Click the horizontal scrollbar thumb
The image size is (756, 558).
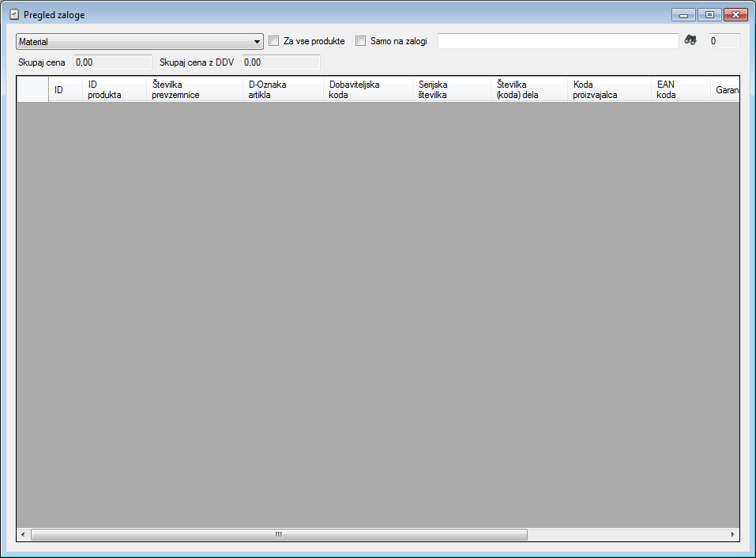[278, 534]
